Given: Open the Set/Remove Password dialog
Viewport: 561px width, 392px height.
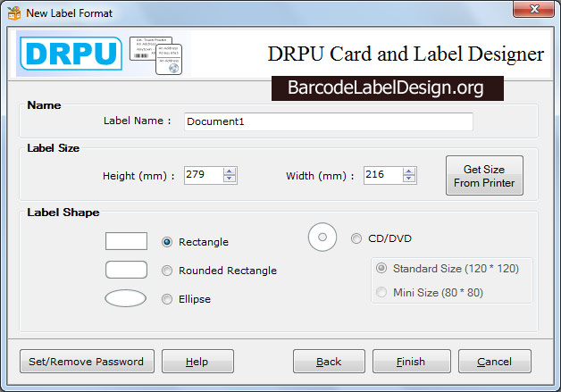Looking at the screenshot, I should (87, 362).
